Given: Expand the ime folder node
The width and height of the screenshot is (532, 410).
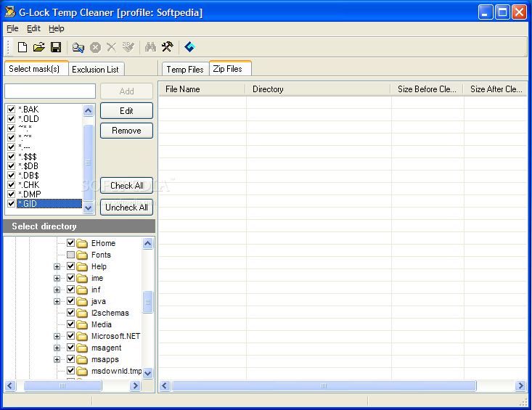Looking at the screenshot, I should click(x=57, y=278).
